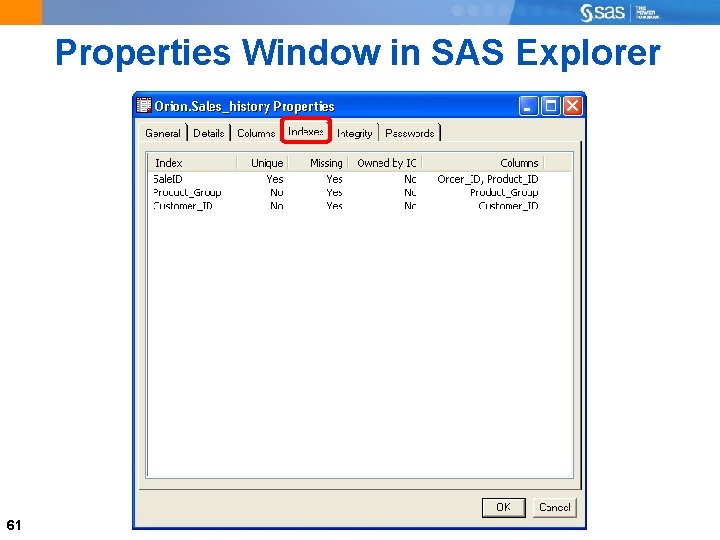Screen dimensions: 720x540
Task: Select the Product_Group index name
Action: pos(187,192)
